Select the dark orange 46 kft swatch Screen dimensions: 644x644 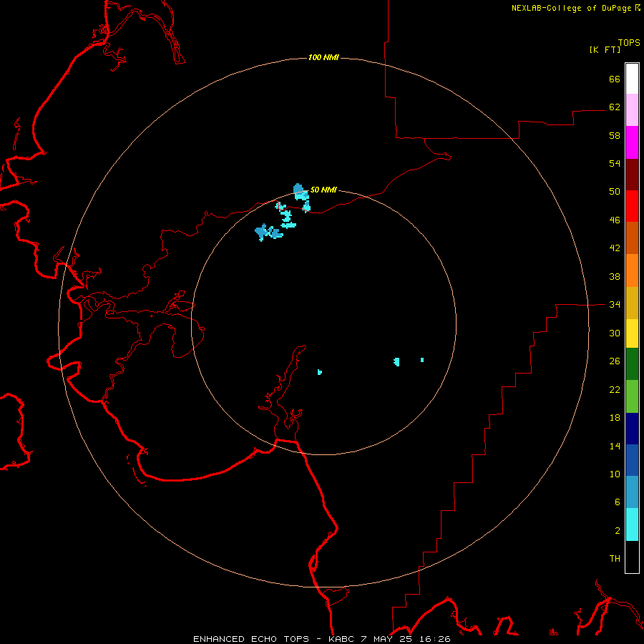pyautogui.click(x=632, y=238)
